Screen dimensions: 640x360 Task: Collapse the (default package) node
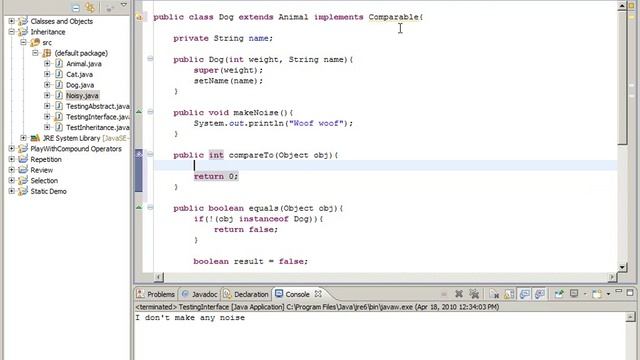[35, 53]
